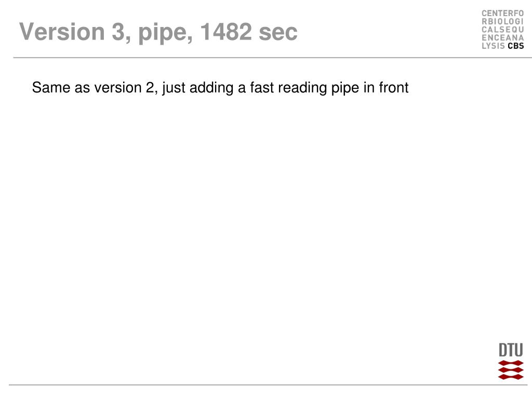Click the words 'fast reading' in body
Screen dimensions: 532x399
[289, 88]
